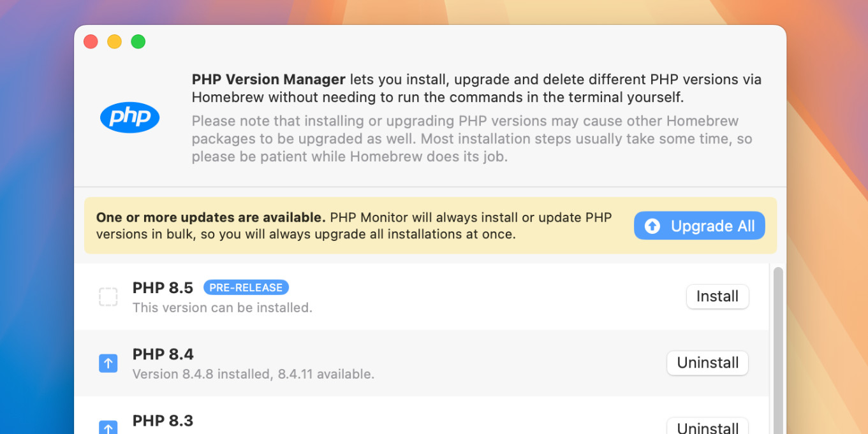Minimize the window with the yellow button
This screenshot has width=868, height=434.
114,42
